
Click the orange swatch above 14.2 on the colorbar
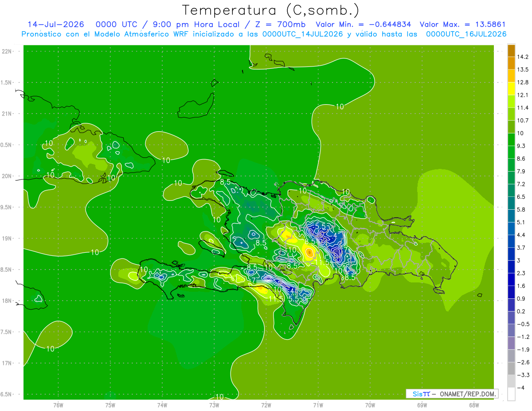point(511,51)
